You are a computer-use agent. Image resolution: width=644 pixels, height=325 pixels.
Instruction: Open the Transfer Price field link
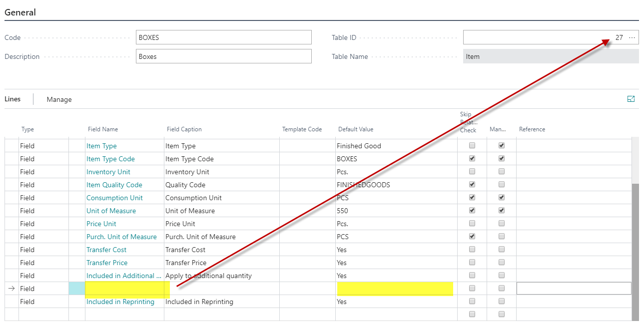(x=107, y=263)
